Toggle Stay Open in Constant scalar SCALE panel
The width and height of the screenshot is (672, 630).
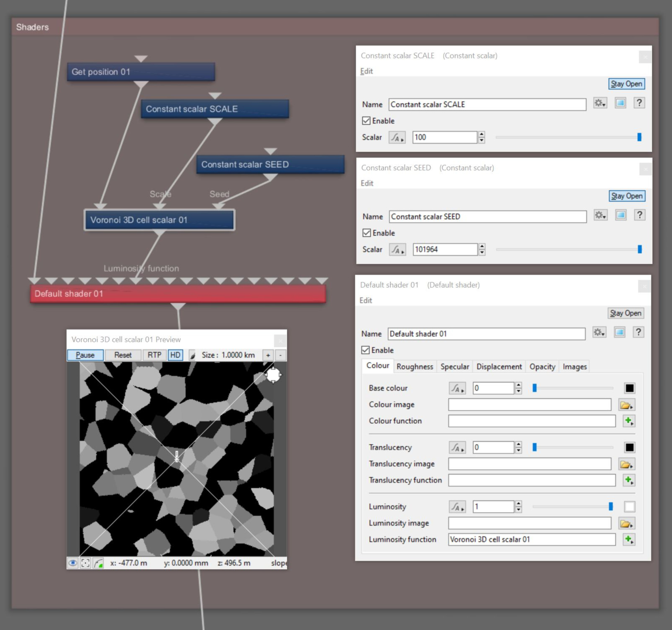tap(627, 84)
